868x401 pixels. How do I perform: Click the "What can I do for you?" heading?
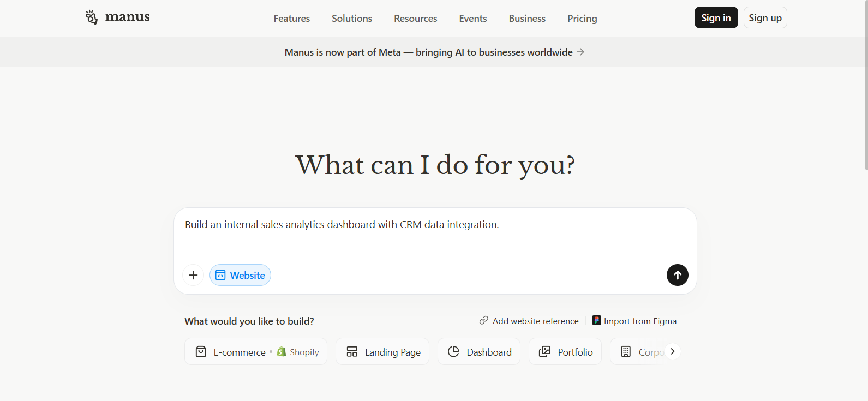(x=435, y=165)
